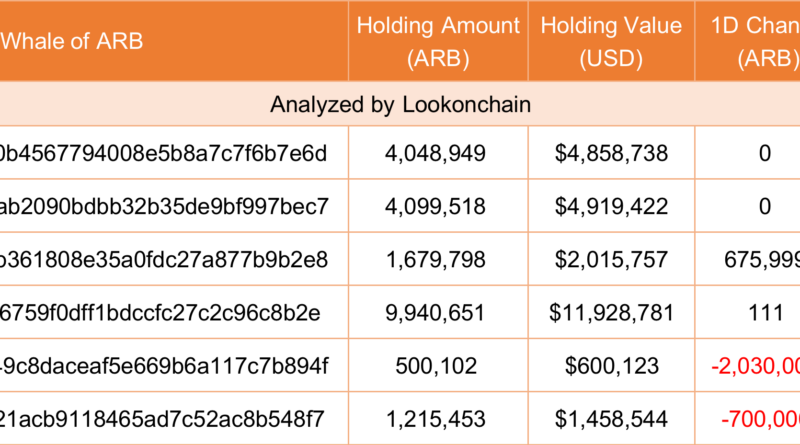Open wallet address ending in f997bec7

[164, 207]
